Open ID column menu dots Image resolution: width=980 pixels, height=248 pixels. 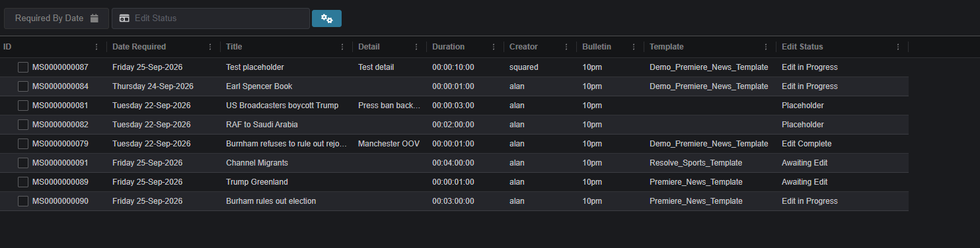point(97,47)
